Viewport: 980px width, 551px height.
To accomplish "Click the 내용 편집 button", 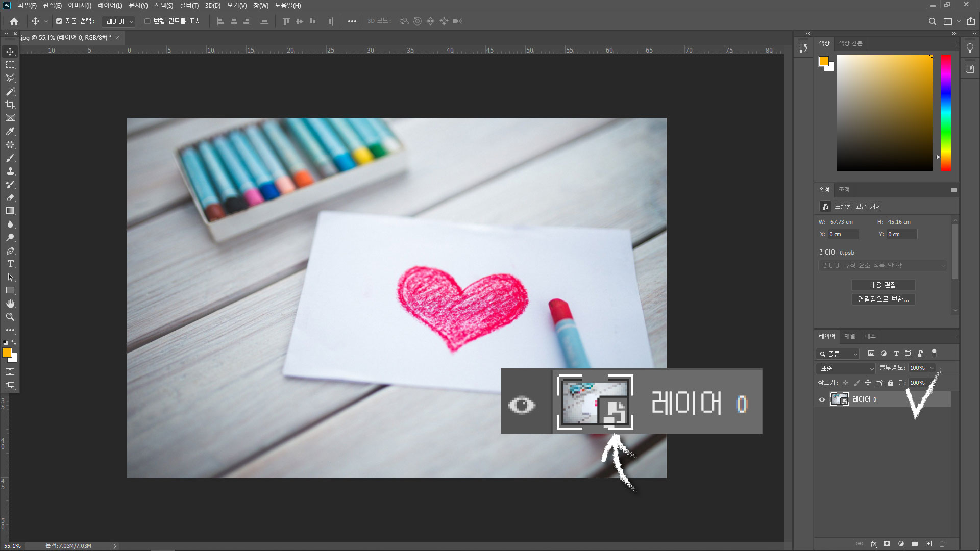I will coord(883,285).
